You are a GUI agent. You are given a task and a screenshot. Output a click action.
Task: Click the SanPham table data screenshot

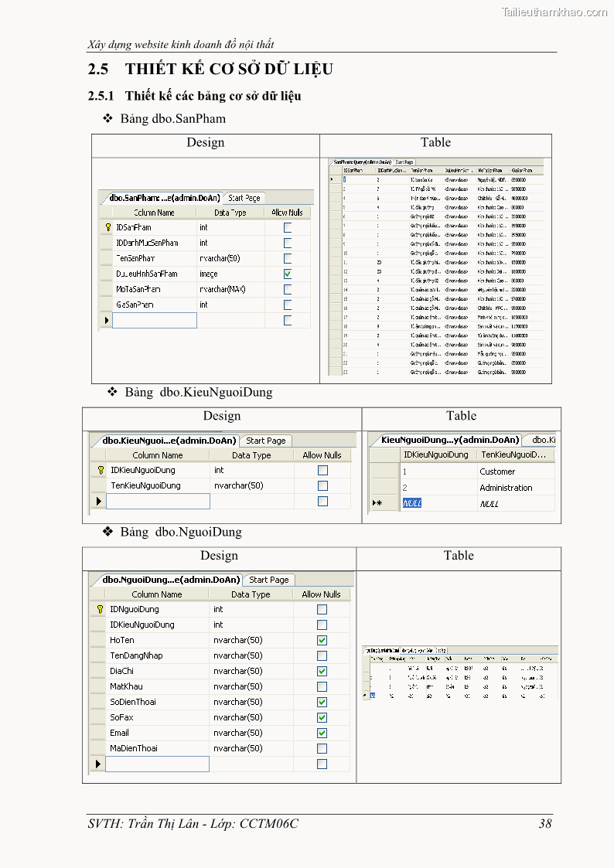pos(435,267)
